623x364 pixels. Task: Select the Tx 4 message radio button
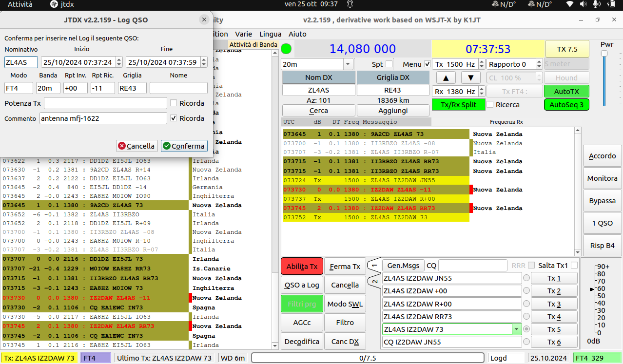pos(526,316)
